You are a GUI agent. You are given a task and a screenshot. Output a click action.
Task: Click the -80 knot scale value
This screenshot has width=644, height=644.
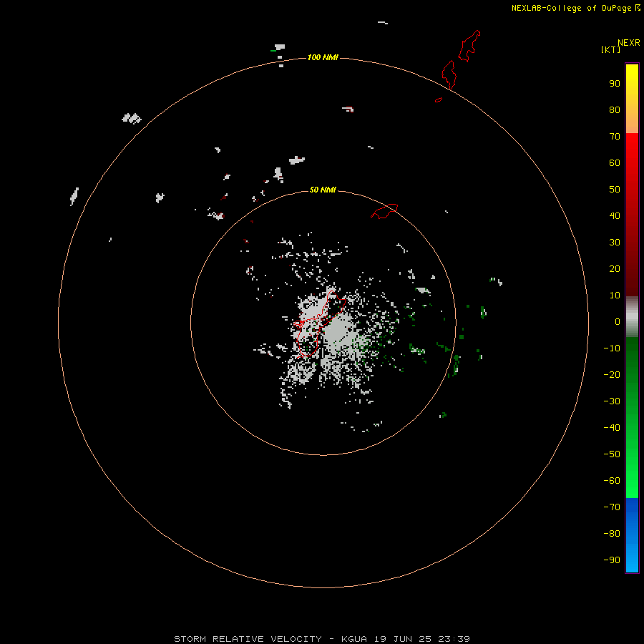pos(612,534)
